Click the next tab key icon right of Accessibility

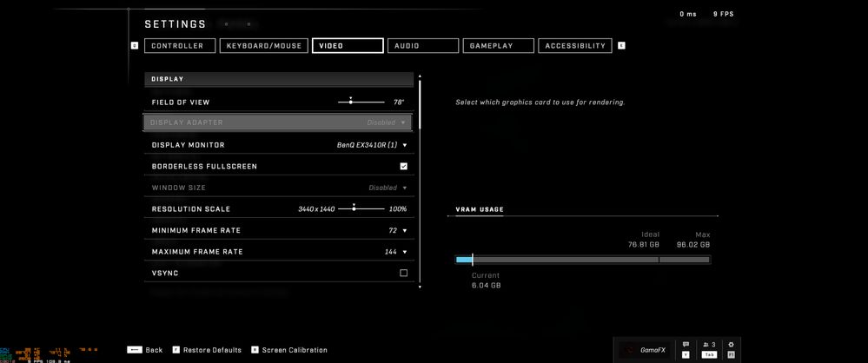point(621,46)
